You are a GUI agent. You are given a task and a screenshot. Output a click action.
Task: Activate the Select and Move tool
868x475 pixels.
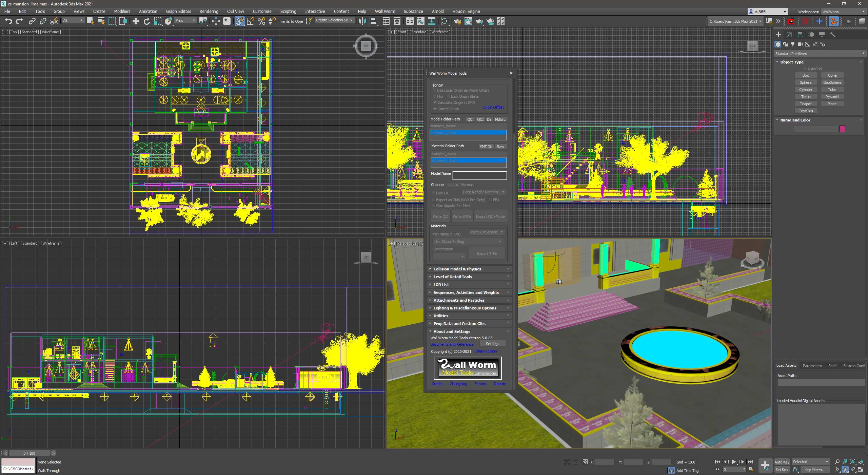coord(136,21)
